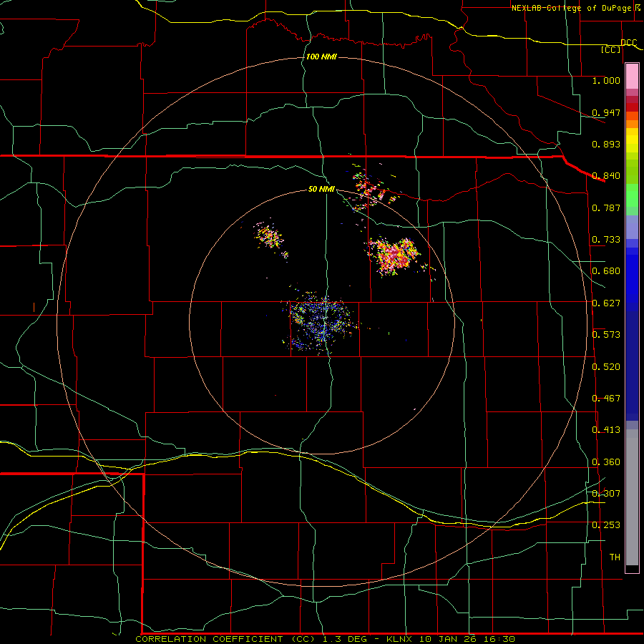Select the 0.360 color scale value

point(606,462)
